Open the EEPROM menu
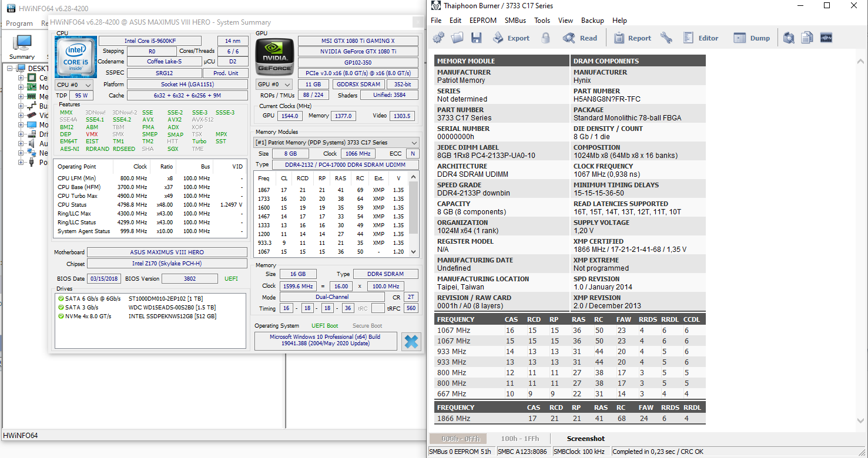Viewport: 868px width, 458px height. click(x=483, y=20)
